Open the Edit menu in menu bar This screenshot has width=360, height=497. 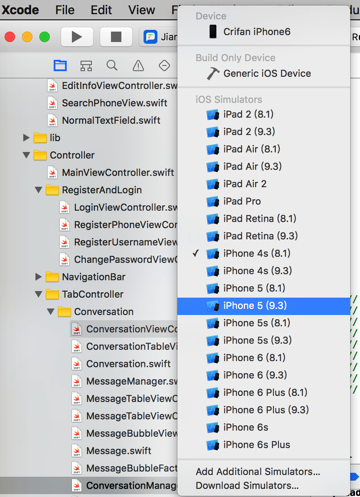101,10
